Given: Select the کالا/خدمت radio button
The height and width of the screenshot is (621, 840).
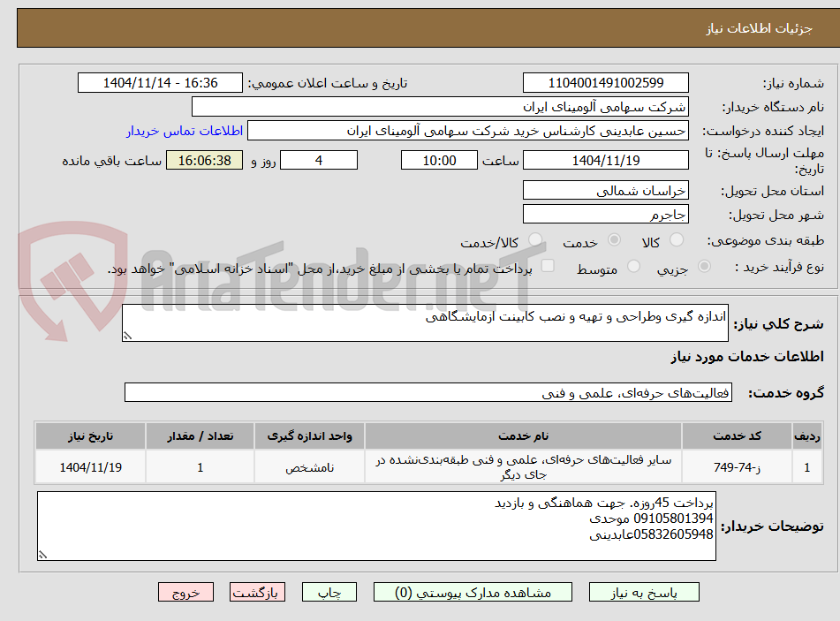Looking at the screenshot, I should [535, 240].
